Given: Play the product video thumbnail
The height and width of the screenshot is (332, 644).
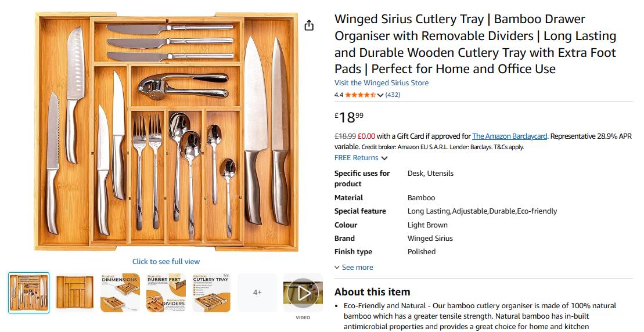Looking at the screenshot, I should tap(303, 293).
